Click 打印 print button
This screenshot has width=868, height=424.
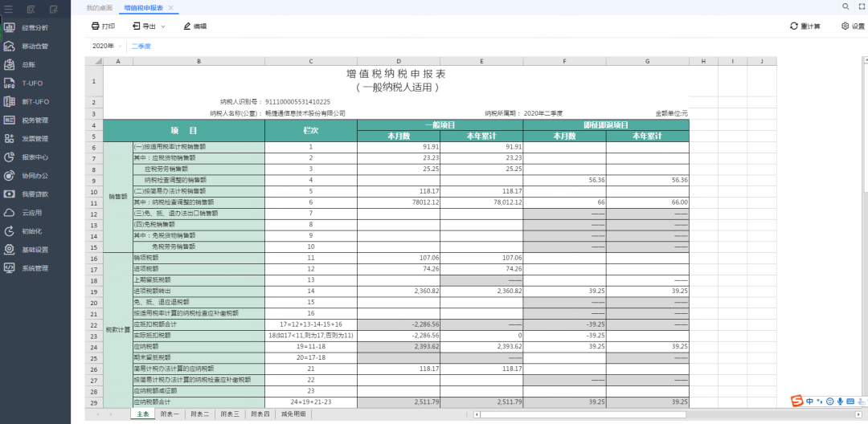[103, 26]
